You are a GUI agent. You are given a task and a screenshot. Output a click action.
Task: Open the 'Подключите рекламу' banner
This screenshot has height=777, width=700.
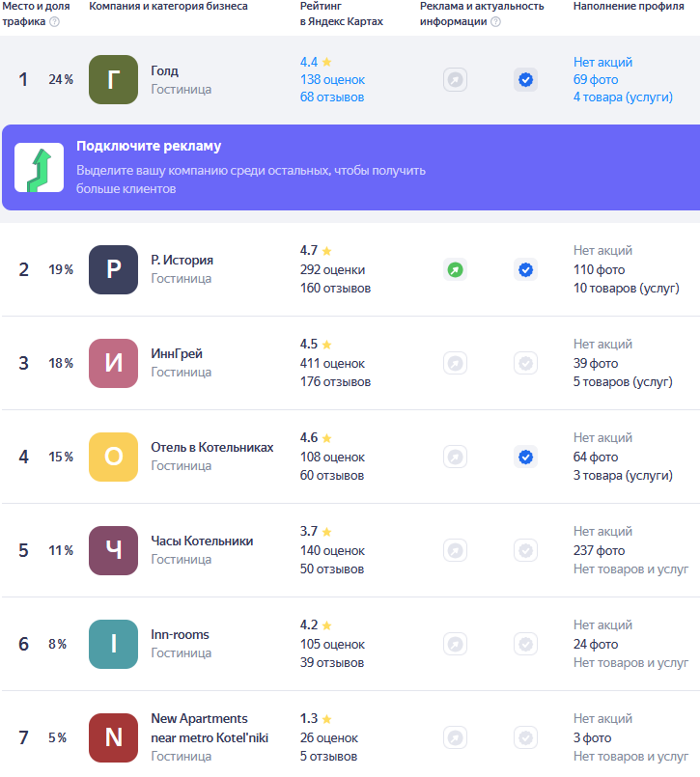pyautogui.click(x=351, y=168)
